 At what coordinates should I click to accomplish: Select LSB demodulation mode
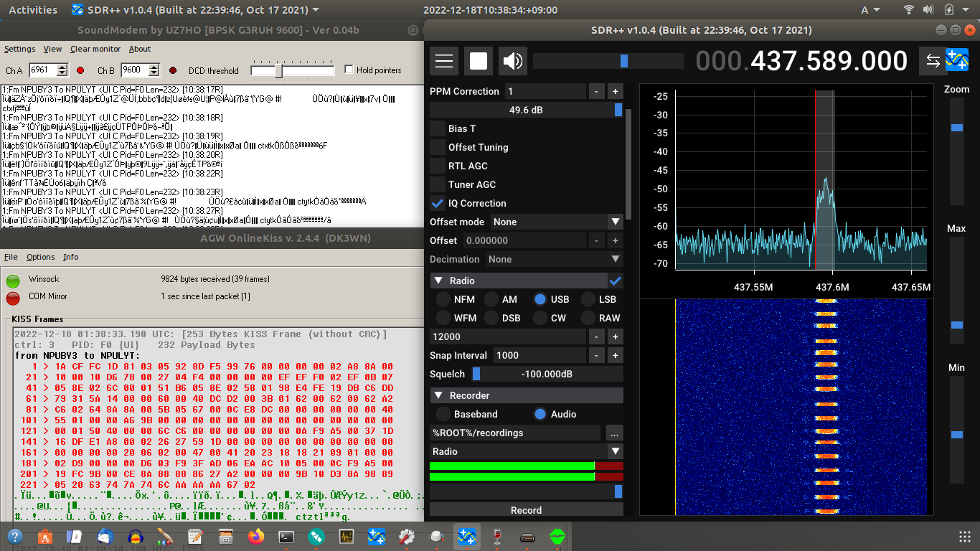(x=588, y=299)
